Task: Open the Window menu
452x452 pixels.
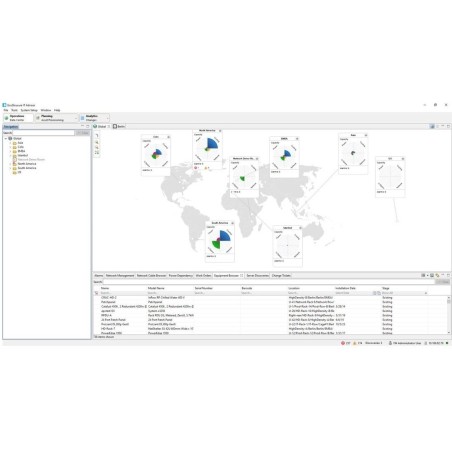Action: (x=46, y=110)
